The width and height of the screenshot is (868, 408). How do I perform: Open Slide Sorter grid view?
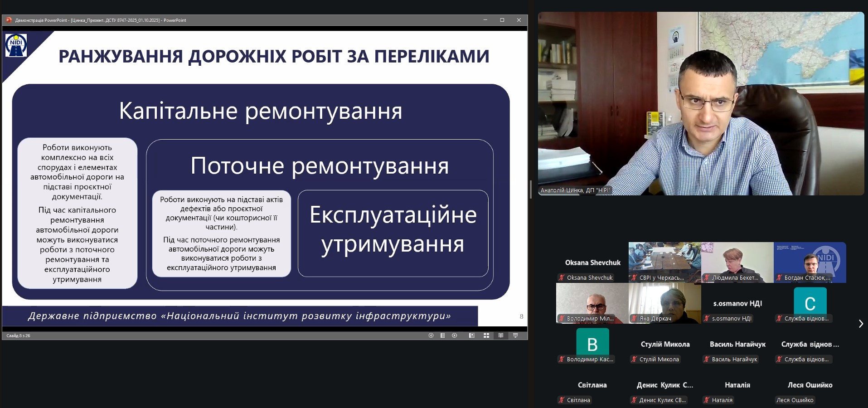click(x=486, y=335)
